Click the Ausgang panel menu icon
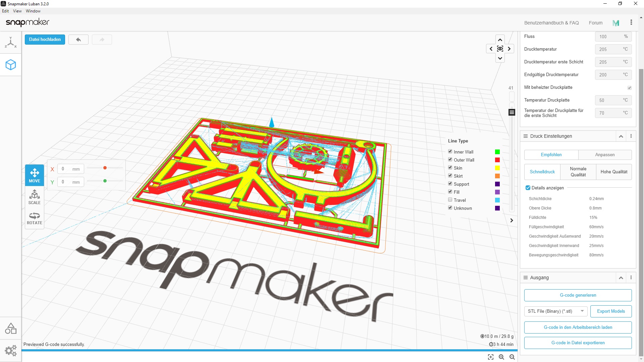The height and width of the screenshot is (362, 644). click(x=526, y=278)
